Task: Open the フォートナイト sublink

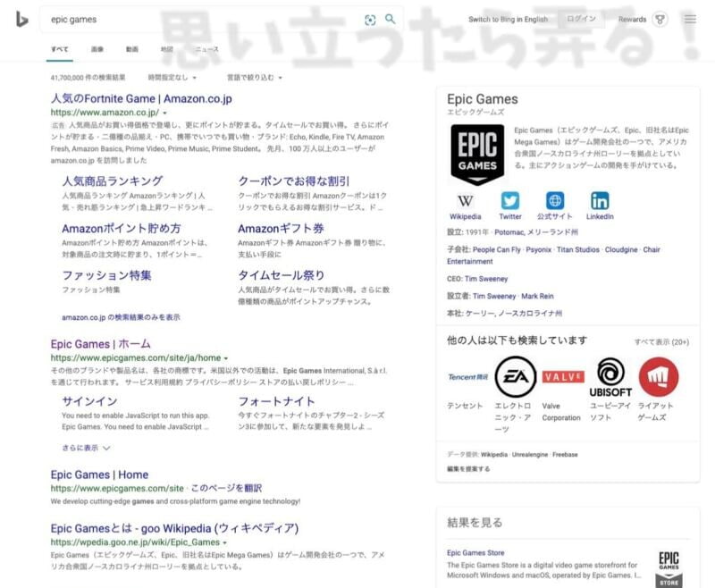Action: click(x=276, y=401)
